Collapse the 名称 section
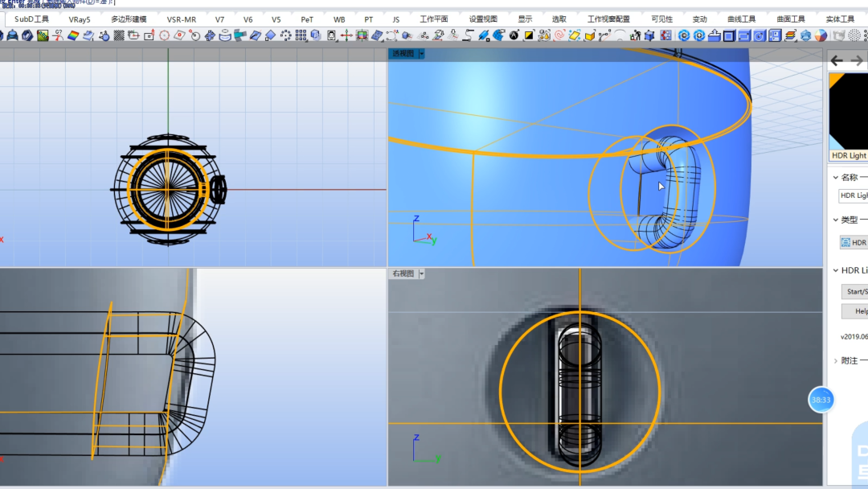868x489 pixels. click(x=836, y=177)
